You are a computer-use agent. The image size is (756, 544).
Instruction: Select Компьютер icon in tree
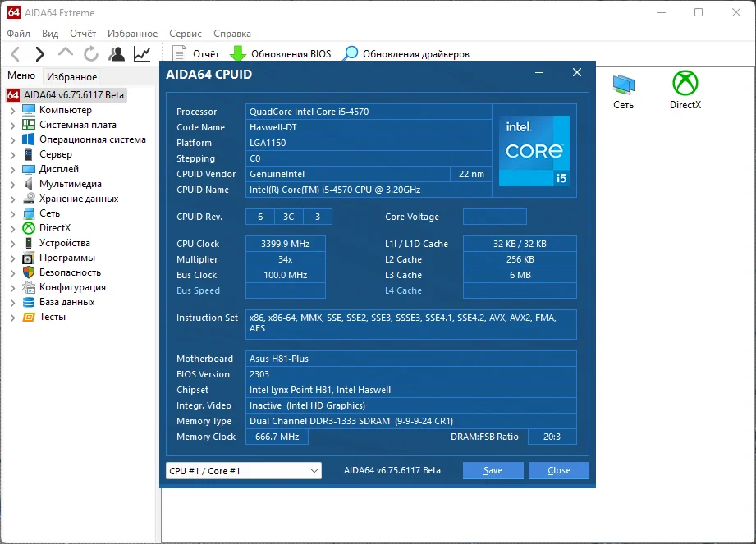click(x=29, y=110)
